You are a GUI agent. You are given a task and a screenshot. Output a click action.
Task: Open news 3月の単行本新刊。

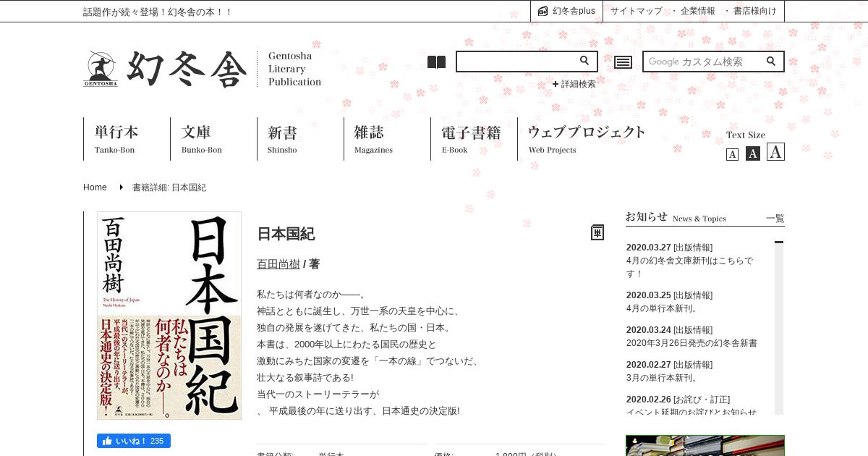point(662,378)
